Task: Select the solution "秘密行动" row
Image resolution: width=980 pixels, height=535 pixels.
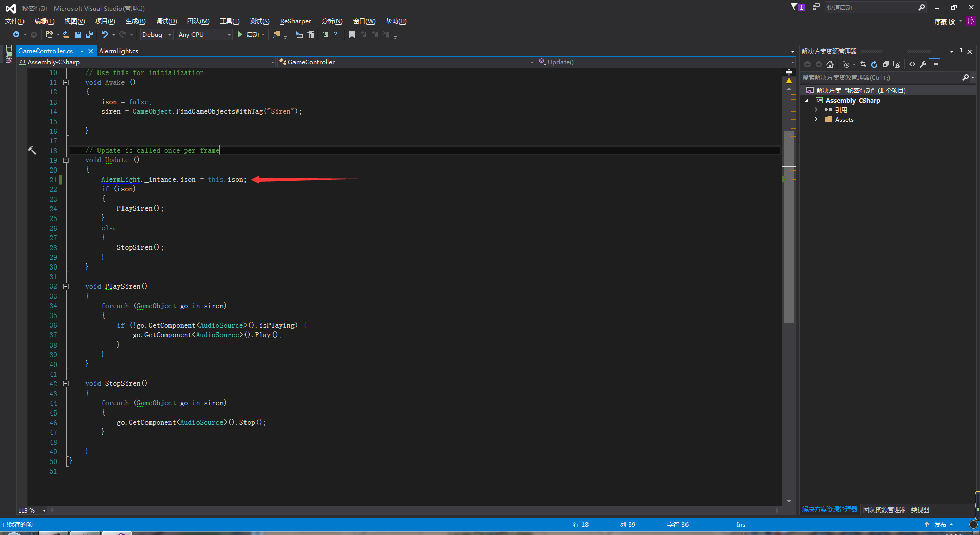Action: (888, 90)
